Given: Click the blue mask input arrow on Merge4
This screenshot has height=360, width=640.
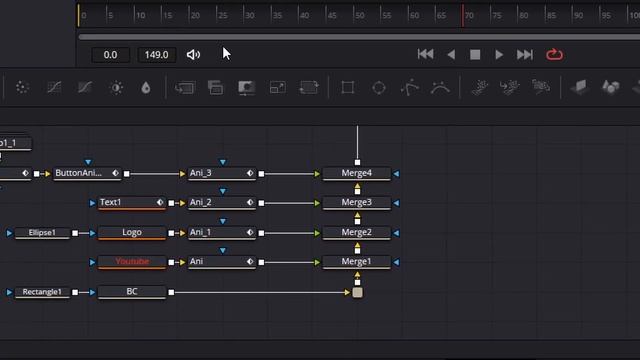Looking at the screenshot, I should point(396,173).
